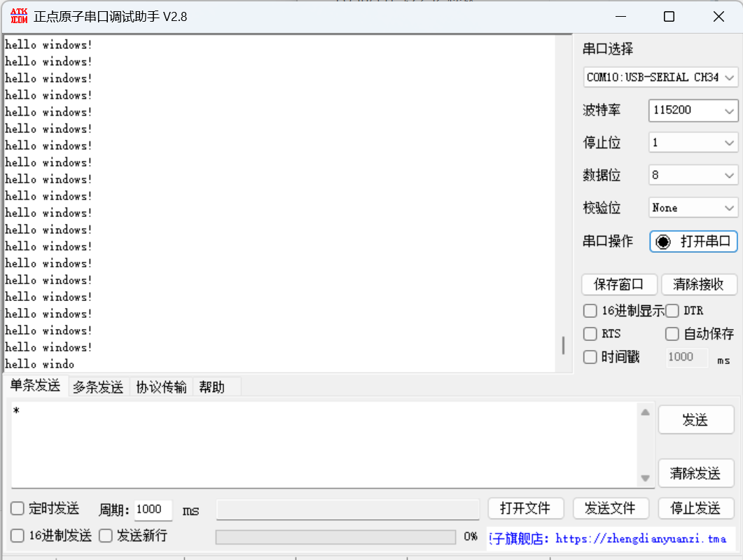The height and width of the screenshot is (560, 743).
Task: Click the send box scroll down arrow
Action: tap(645, 478)
